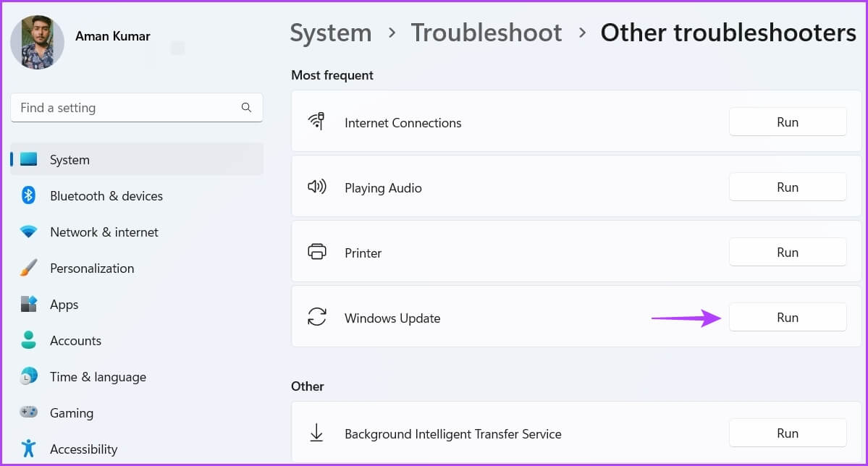
Task: Click the Playing Audio speaker icon
Action: (x=316, y=187)
